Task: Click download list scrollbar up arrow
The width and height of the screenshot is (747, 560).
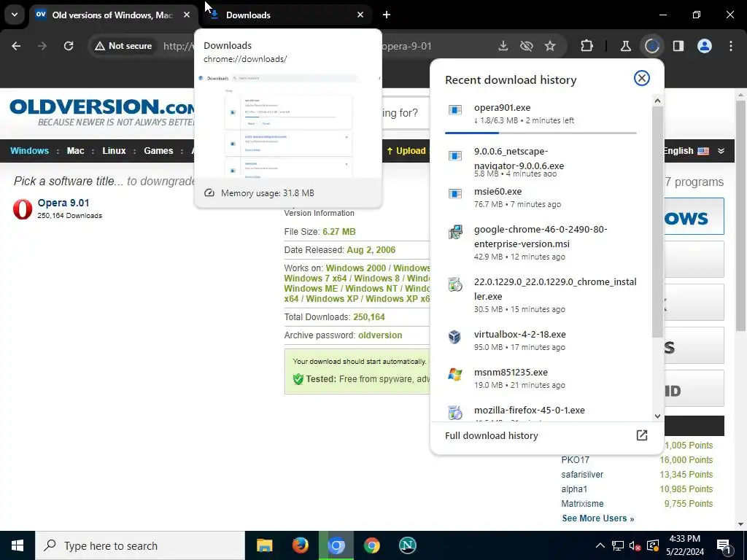Action: (x=657, y=101)
